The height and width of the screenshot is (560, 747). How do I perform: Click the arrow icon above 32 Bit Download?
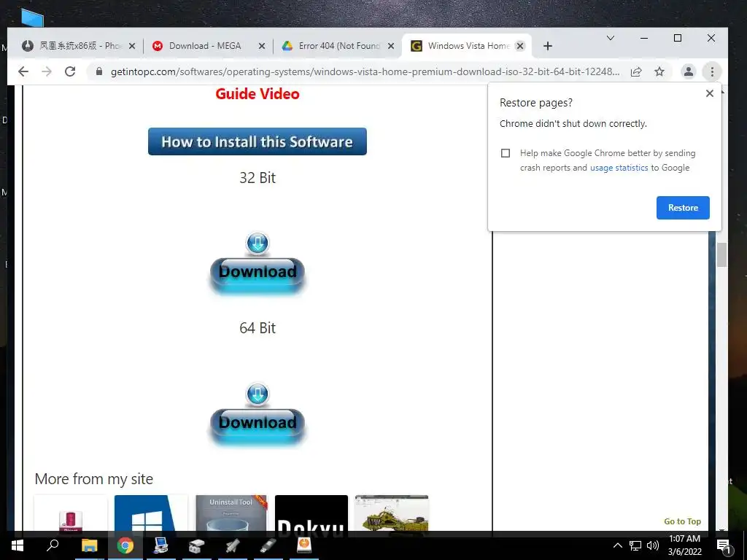click(x=258, y=244)
